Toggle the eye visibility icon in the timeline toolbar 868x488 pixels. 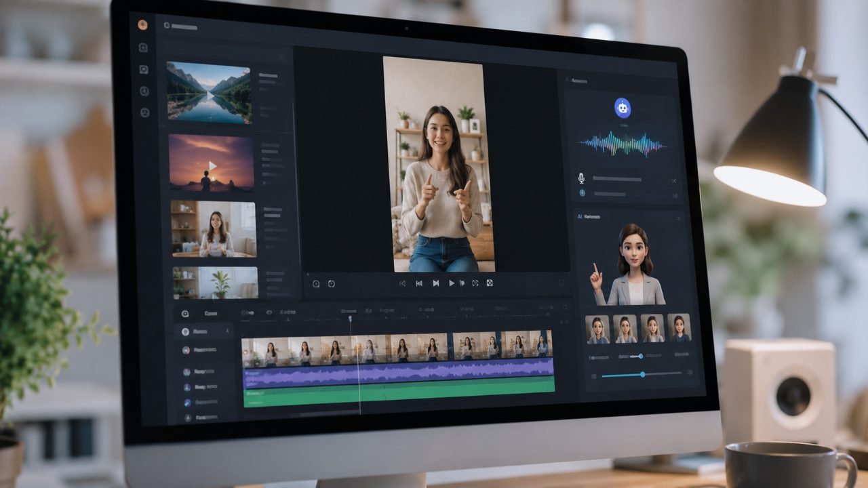(x=269, y=312)
